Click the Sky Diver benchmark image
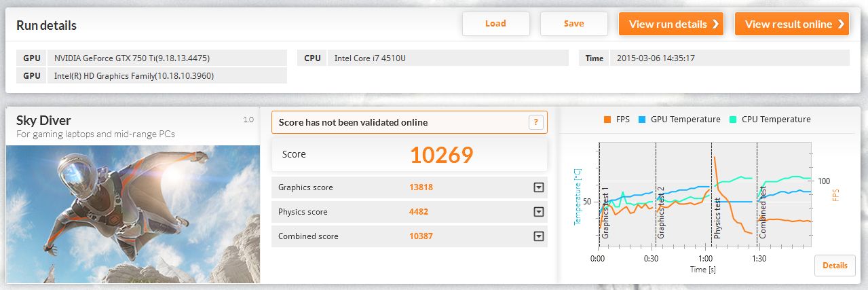The width and height of the screenshot is (868, 290). 133,214
